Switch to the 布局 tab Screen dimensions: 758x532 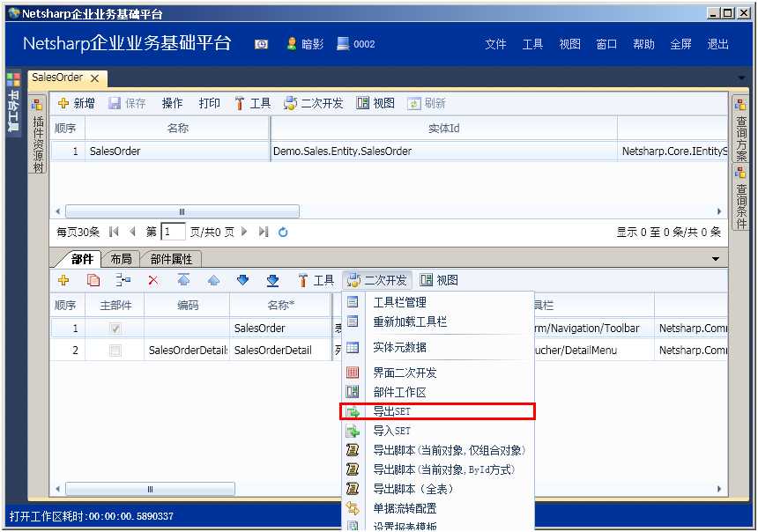(123, 259)
